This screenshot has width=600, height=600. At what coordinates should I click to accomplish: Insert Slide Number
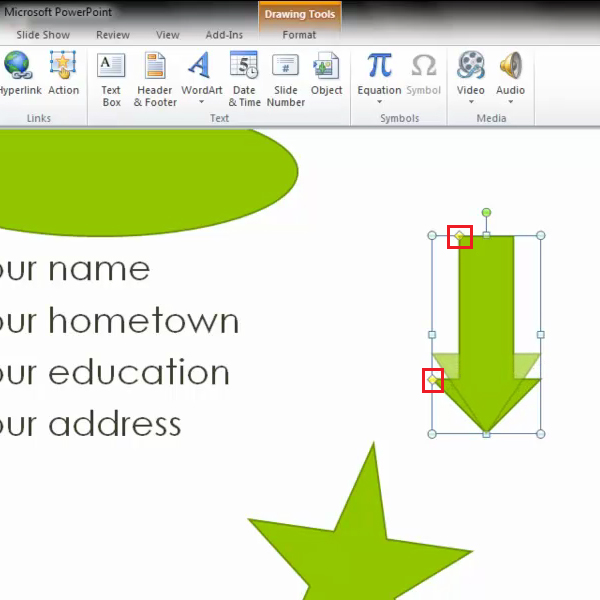click(x=285, y=80)
